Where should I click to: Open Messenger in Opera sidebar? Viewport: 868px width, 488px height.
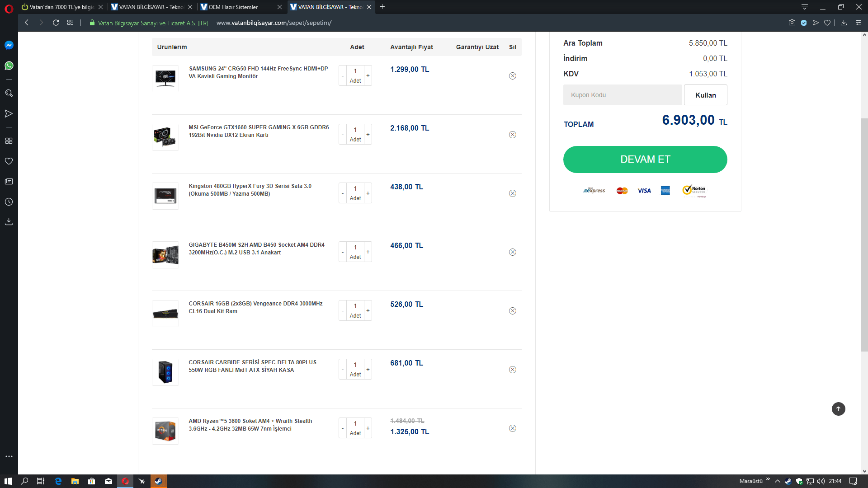click(9, 45)
